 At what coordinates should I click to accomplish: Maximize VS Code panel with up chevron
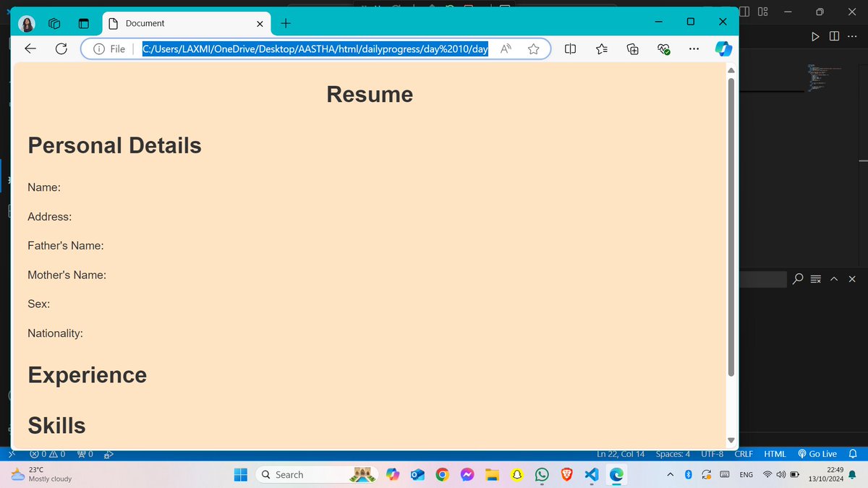(834, 279)
